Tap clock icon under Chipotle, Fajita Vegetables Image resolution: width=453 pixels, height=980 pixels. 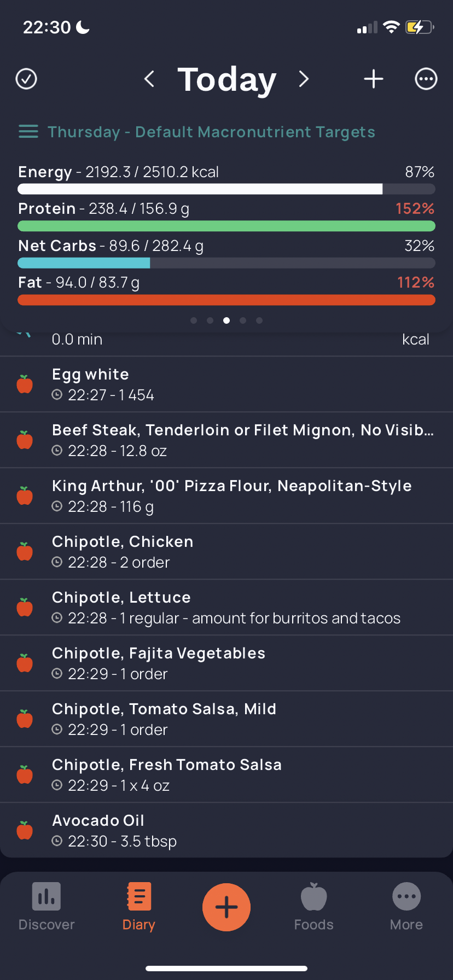tap(57, 674)
